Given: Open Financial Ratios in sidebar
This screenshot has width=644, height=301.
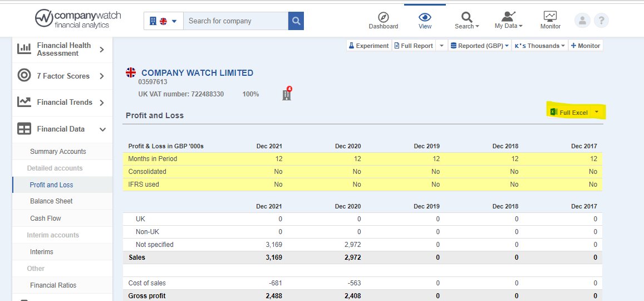Looking at the screenshot, I should point(53,285).
